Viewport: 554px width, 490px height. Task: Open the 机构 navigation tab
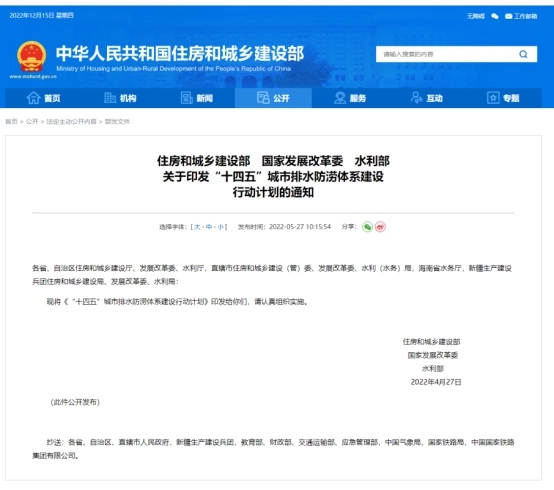(x=120, y=98)
